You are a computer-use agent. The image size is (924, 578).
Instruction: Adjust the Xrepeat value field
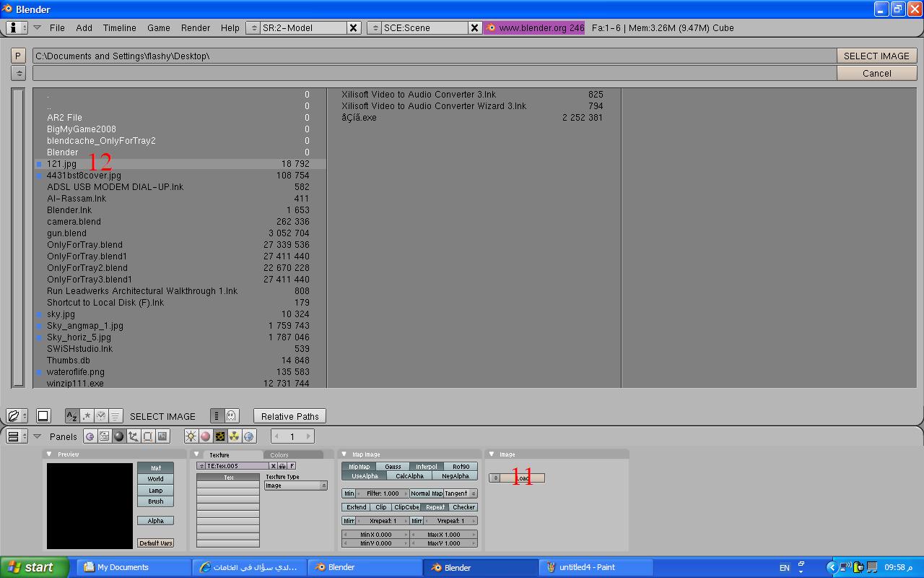pos(383,521)
